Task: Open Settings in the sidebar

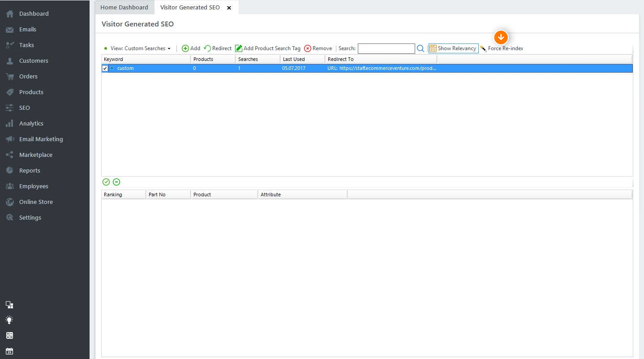Action: [30, 217]
